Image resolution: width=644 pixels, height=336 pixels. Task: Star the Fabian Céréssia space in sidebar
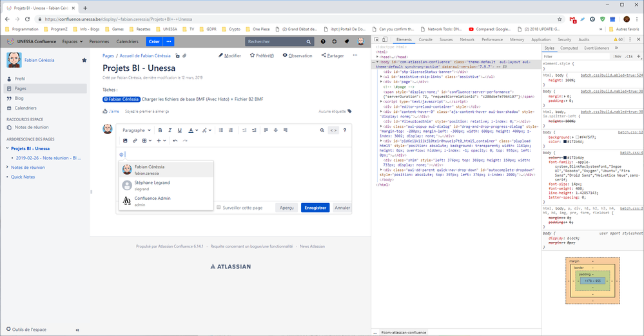point(84,60)
